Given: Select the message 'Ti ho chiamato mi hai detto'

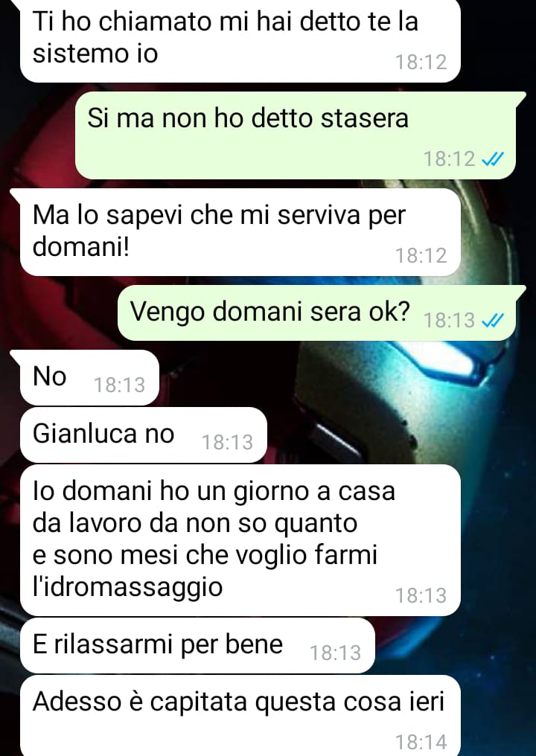Looking at the screenshot, I should [x=240, y=39].
